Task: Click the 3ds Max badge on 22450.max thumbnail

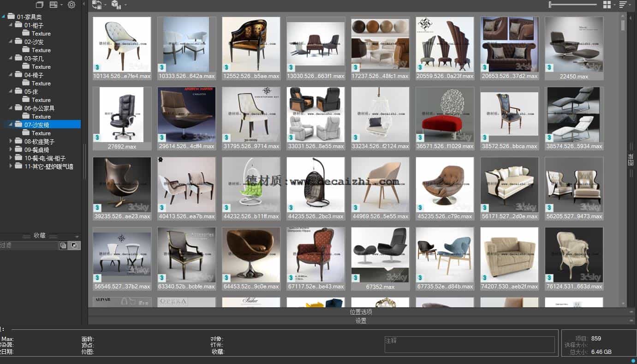Action: tap(549, 67)
